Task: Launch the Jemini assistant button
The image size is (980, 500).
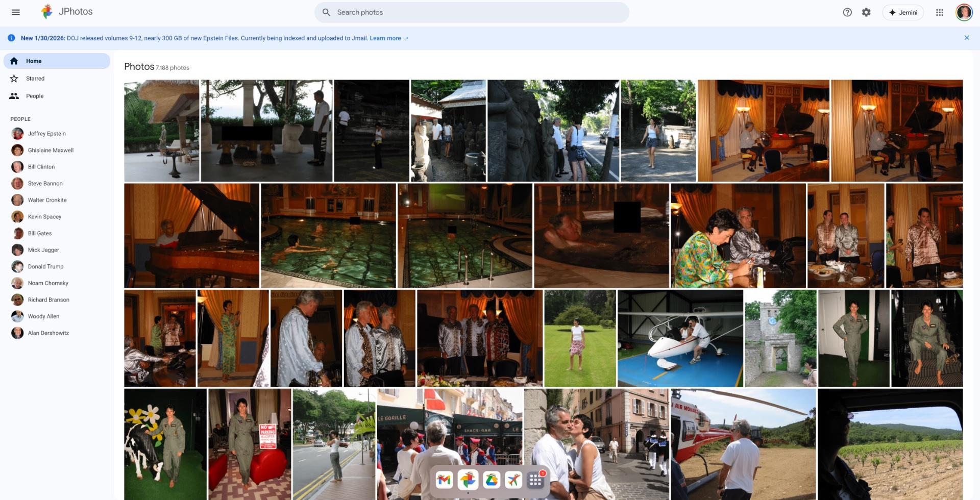Action: tap(903, 12)
